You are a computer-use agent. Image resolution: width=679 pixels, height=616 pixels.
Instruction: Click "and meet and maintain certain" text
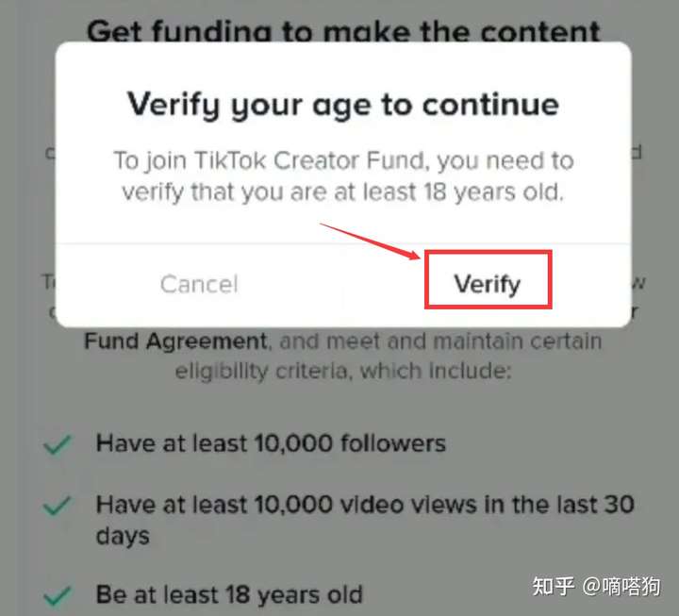point(440,341)
